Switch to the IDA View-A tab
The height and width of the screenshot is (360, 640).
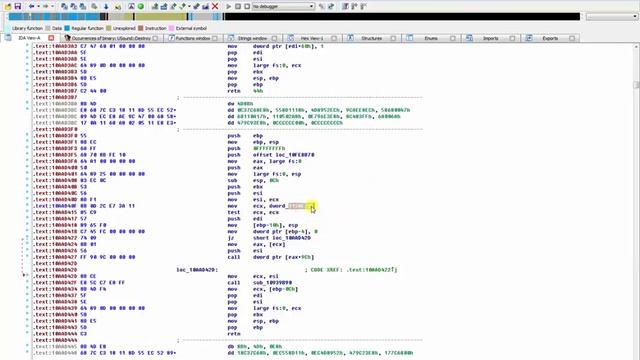[x=29, y=38]
